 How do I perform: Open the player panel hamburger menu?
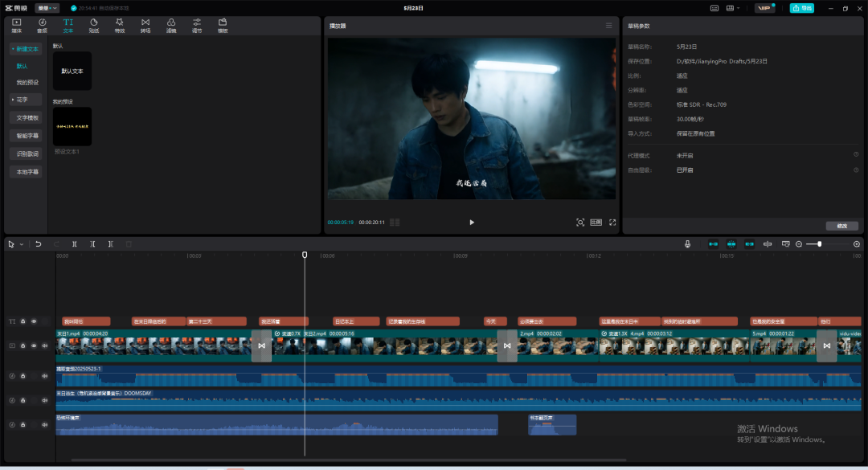pyautogui.click(x=608, y=26)
